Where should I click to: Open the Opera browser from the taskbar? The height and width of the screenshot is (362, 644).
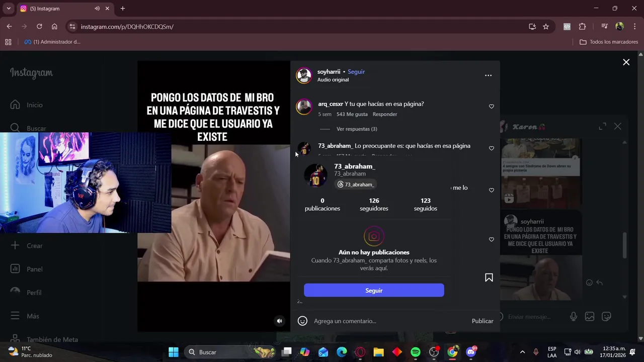(x=360, y=352)
